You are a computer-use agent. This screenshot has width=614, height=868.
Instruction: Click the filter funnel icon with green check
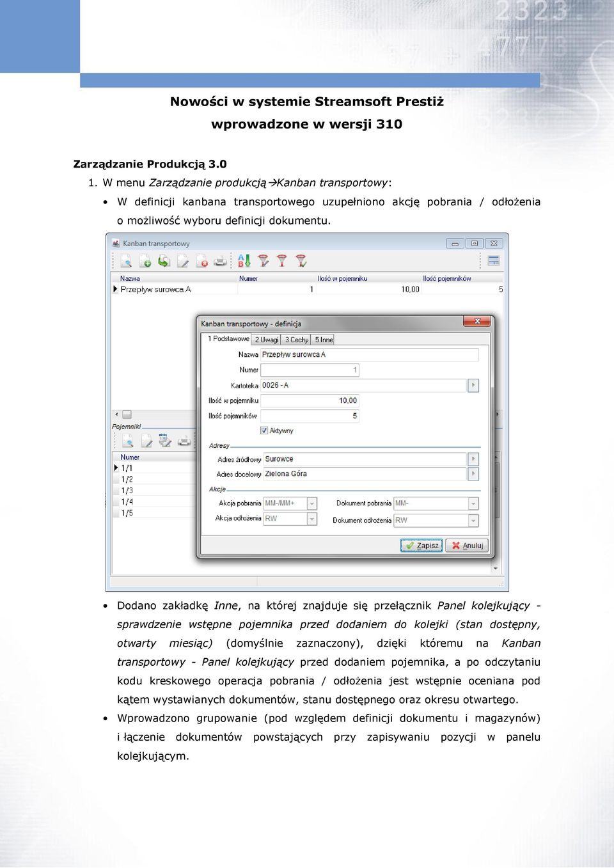301,261
